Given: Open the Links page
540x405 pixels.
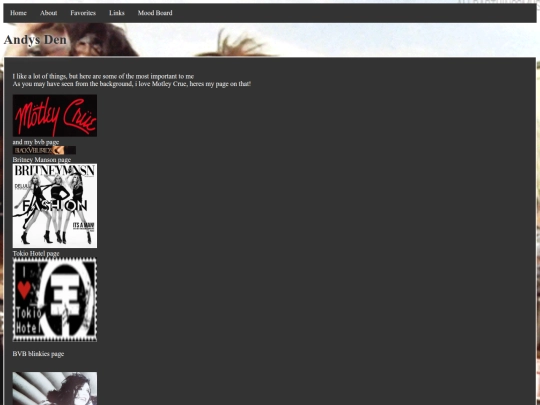Looking at the screenshot, I should tap(117, 13).
